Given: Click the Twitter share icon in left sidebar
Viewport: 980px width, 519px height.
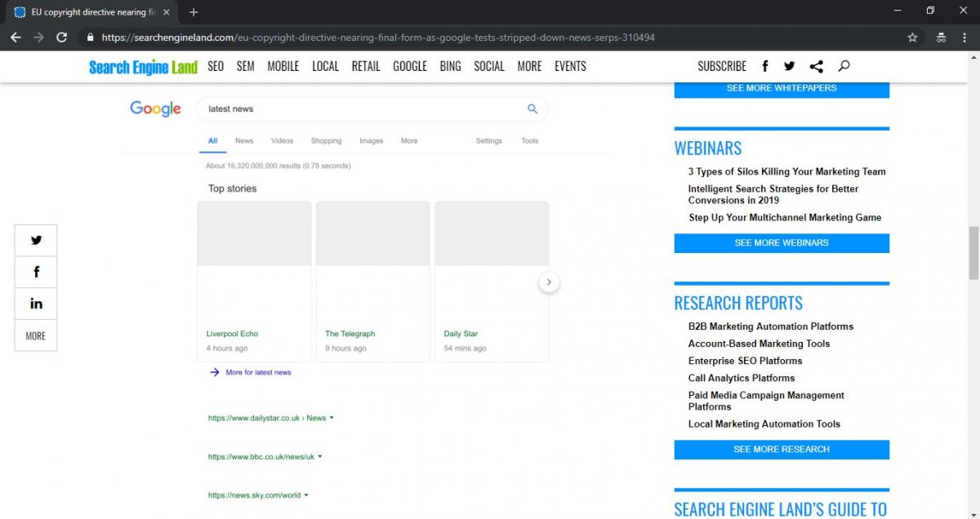Looking at the screenshot, I should pyautogui.click(x=36, y=240).
